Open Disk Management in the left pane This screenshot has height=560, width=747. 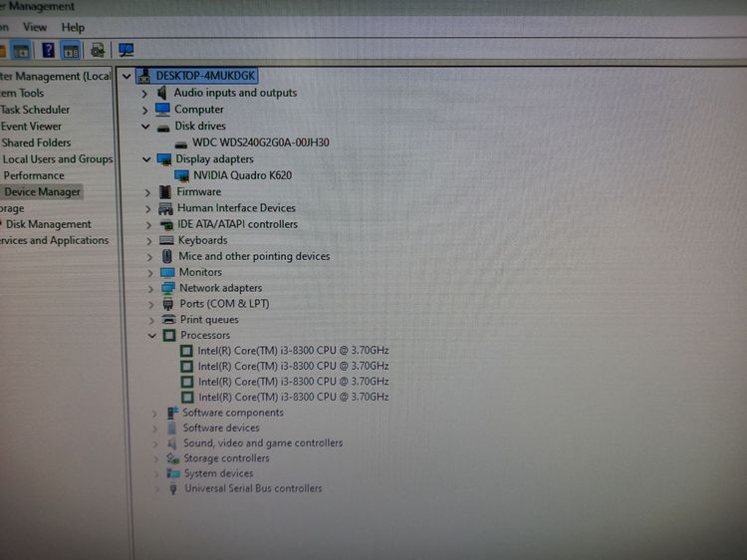coord(48,224)
